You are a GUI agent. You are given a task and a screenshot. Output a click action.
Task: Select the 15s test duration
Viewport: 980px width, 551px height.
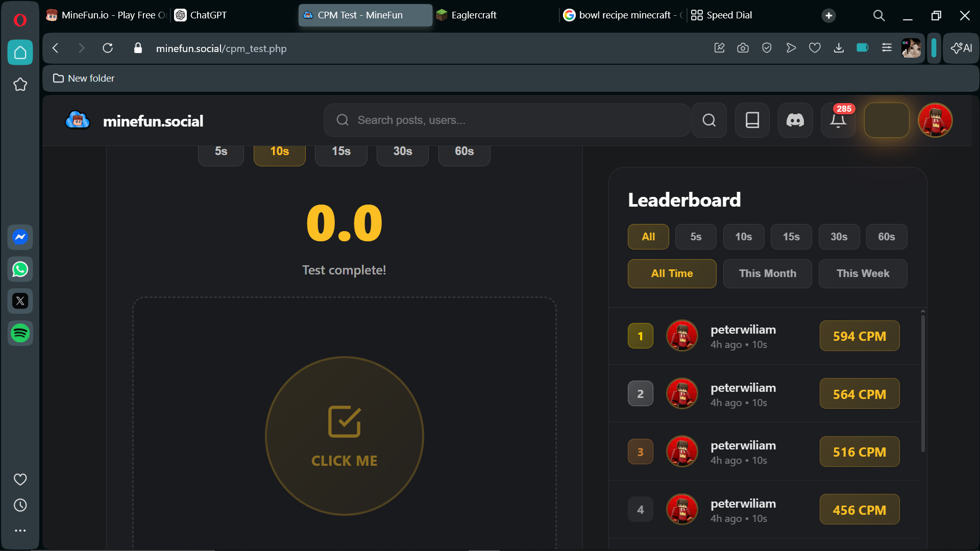click(341, 152)
